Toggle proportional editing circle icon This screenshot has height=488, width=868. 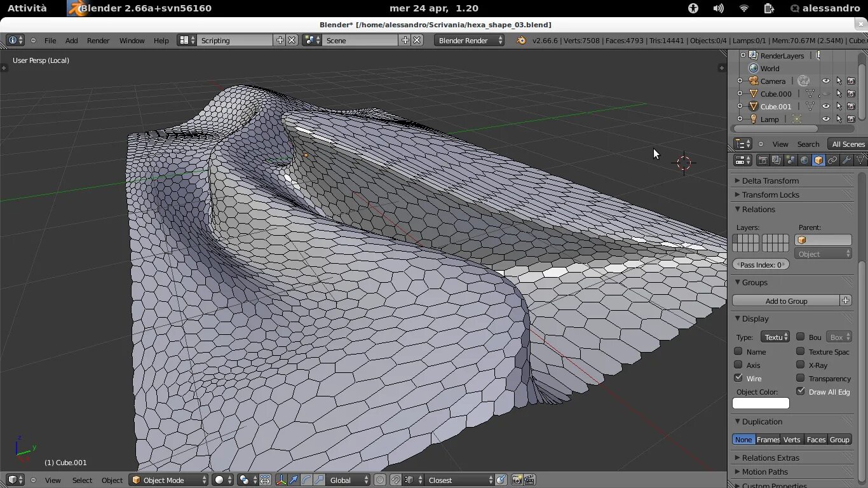379,480
